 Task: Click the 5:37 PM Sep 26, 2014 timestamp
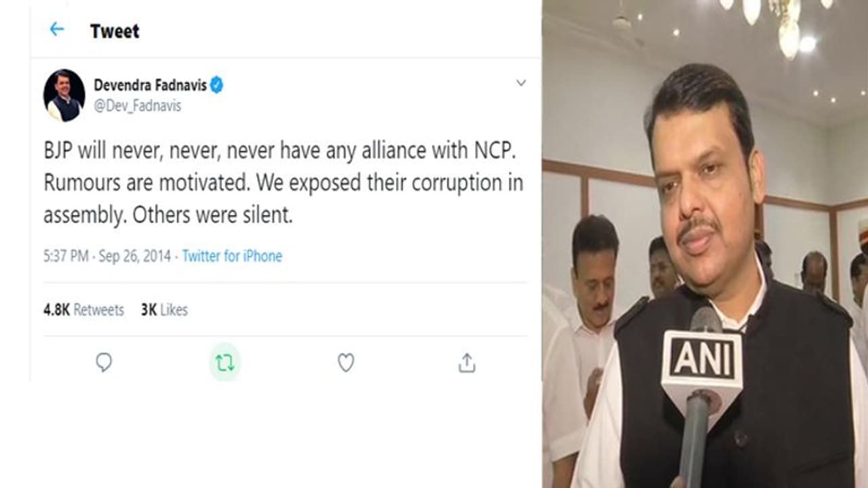(107, 256)
